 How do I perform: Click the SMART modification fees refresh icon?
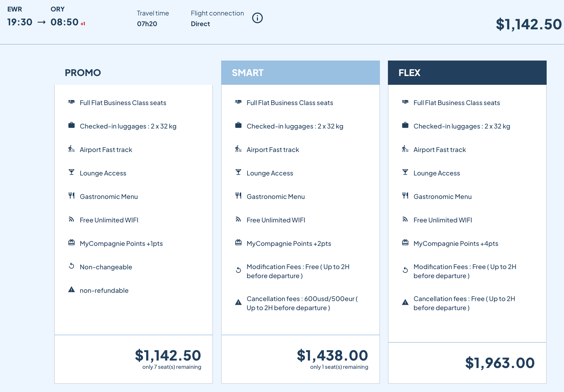(x=238, y=270)
